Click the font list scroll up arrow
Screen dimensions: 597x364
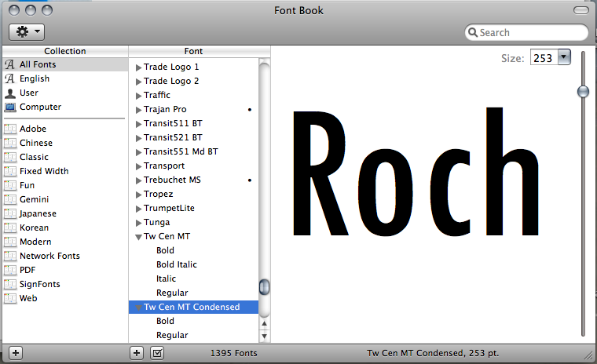click(x=264, y=324)
